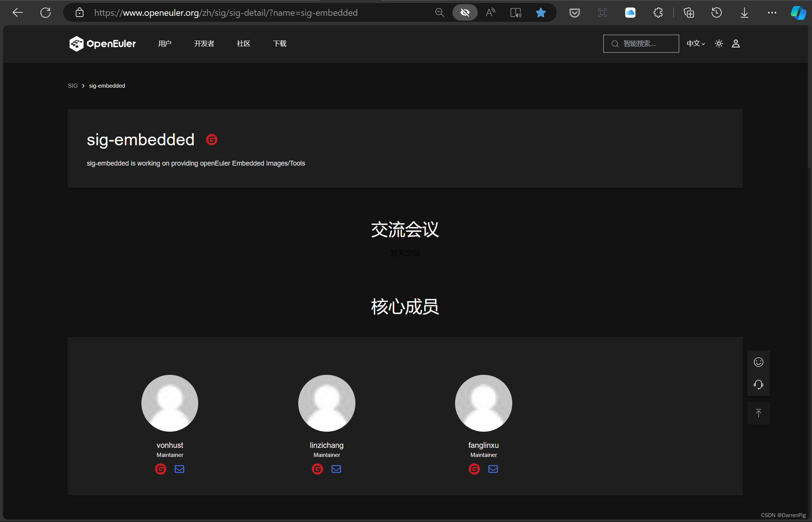
Task: Click the fanglinxu member name
Action: [483, 445]
